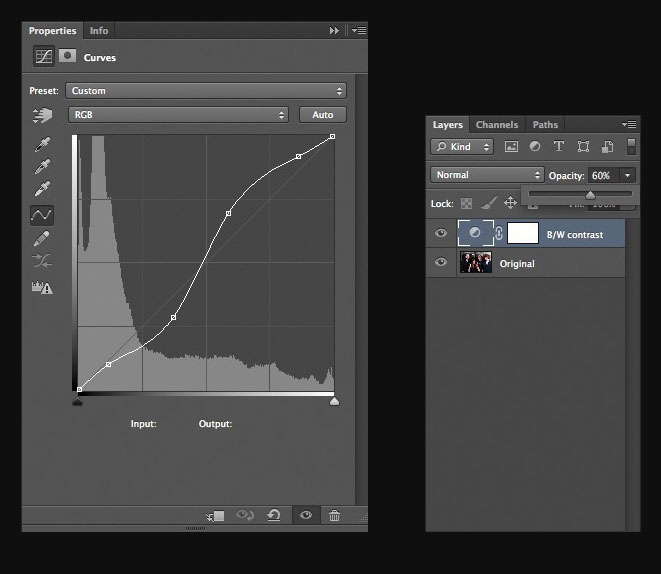Image resolution: width=661 pixels, height=574 pixels.
Task: Switch to the Layers tab
Action: (447, 125)
